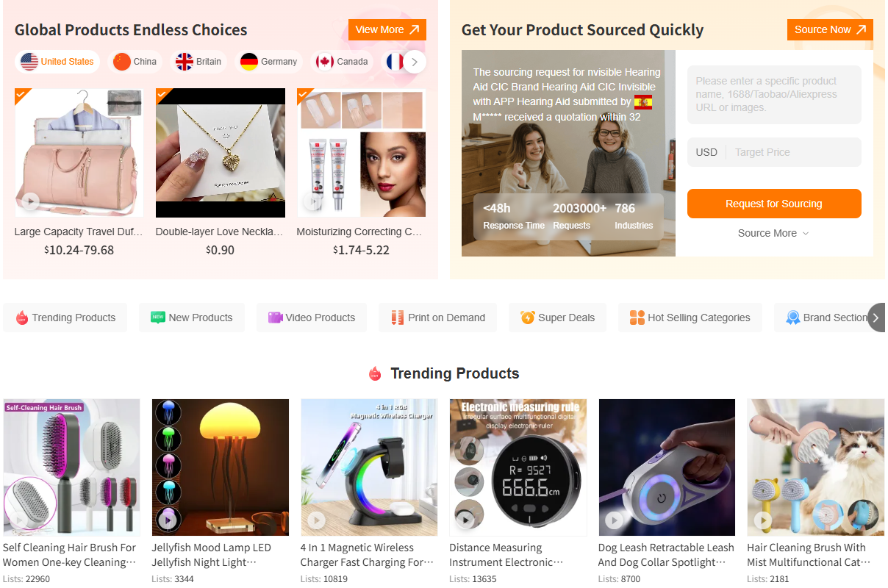888x588 pixels.
Task: Toggle selection on the travel duffel product
Action: point(21,96)
